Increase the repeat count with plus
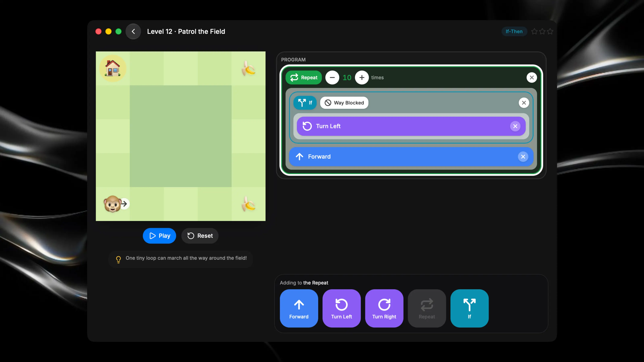 pos(362,77)
